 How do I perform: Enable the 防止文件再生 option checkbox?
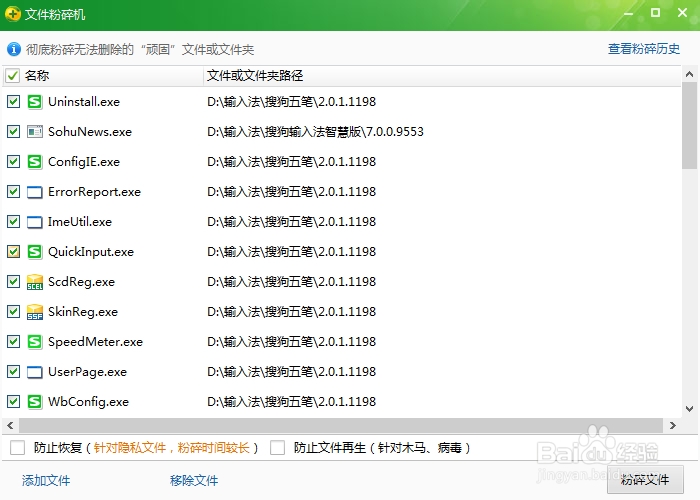click(x=277, y=447)
